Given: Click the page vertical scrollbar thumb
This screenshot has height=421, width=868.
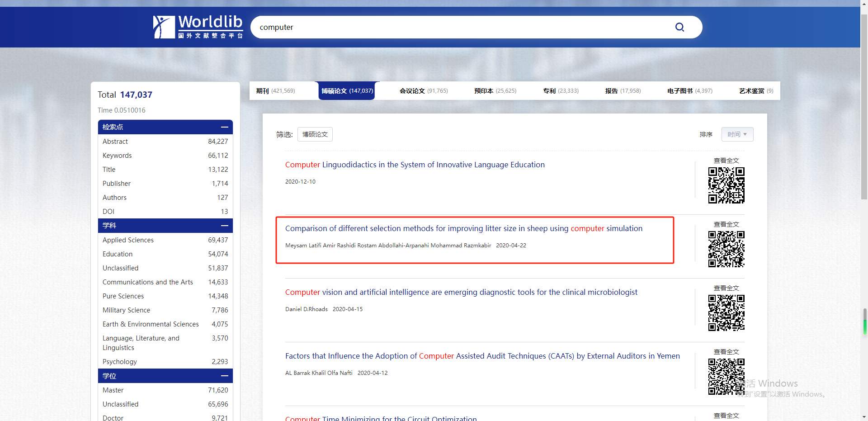Looking at the screenshot, I should pos(864,106).
